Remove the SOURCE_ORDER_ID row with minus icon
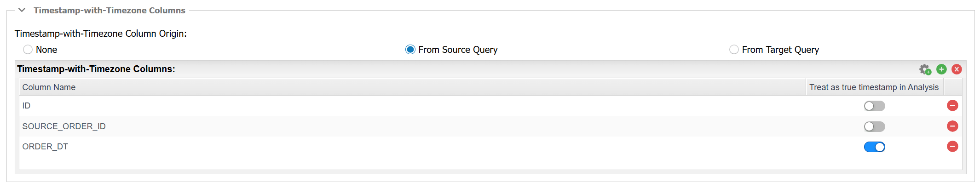 (952, 126)
